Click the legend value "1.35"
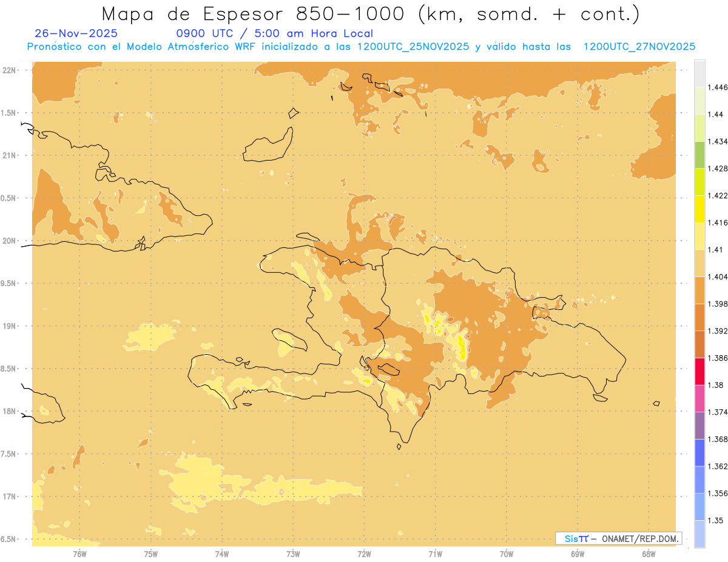 [x=716, y=521]
